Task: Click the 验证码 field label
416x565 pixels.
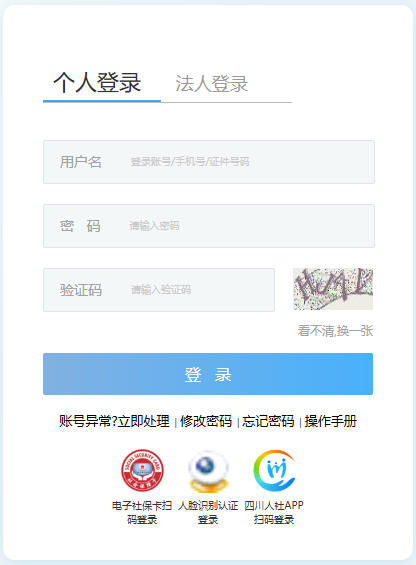Action: pyautogui.click(x=81, y=290)
